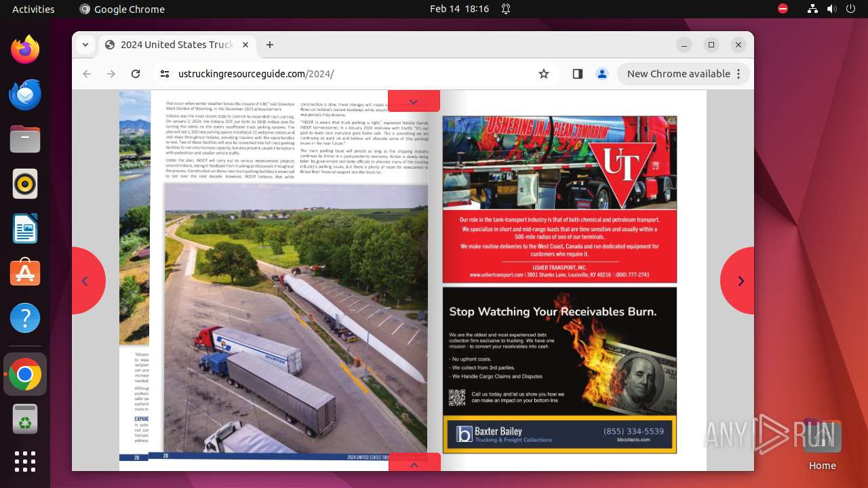
Task: Open Help from the dock
Action: click(x=25, y=318)
